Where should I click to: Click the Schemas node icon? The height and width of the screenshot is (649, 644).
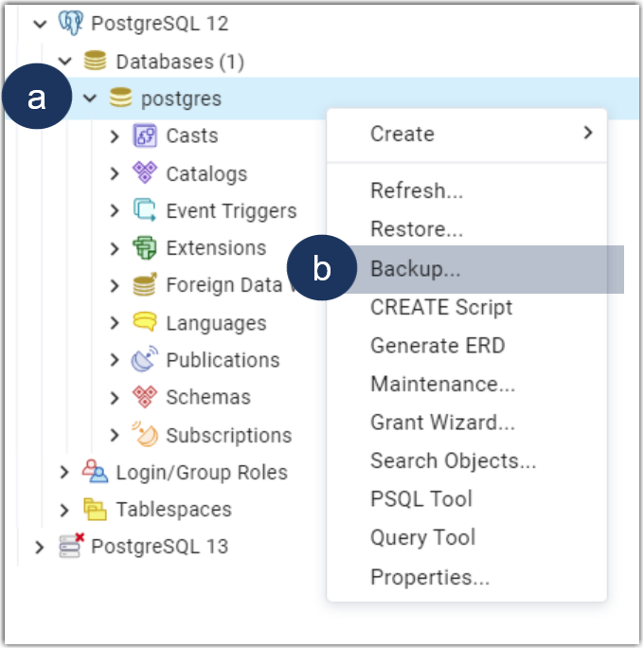144,398
